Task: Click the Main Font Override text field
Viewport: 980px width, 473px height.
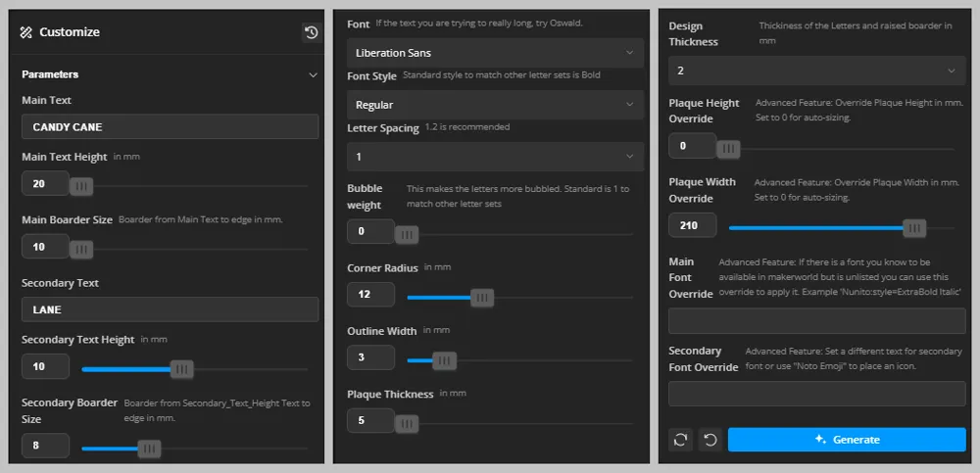Action: tap(817, 320)
